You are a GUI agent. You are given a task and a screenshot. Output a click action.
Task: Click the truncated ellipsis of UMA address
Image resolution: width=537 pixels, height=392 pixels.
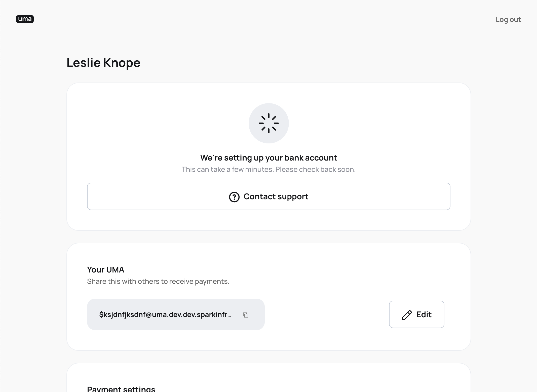pyautogui.click(x=229, y=315)
